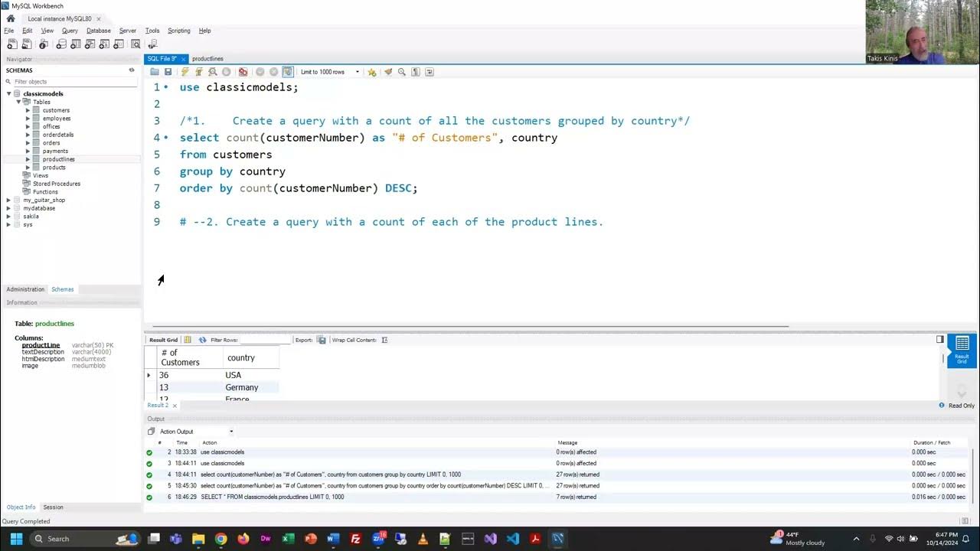Toggle the side panel view icon

pos(940,339)
